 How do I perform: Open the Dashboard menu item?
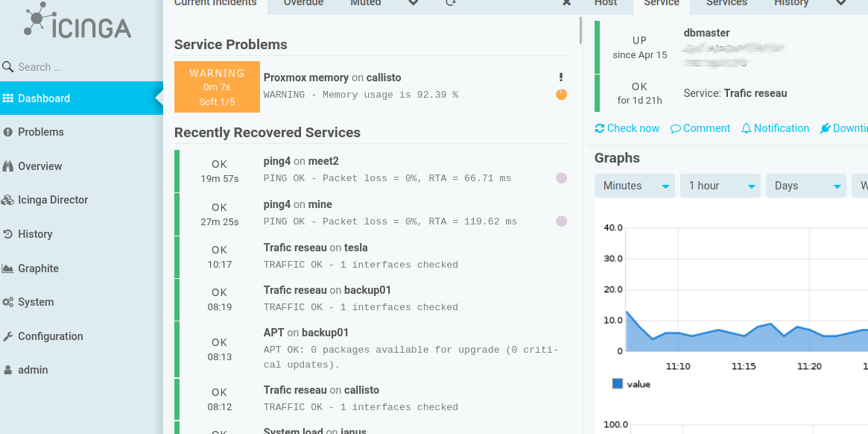tap(81, 98)
